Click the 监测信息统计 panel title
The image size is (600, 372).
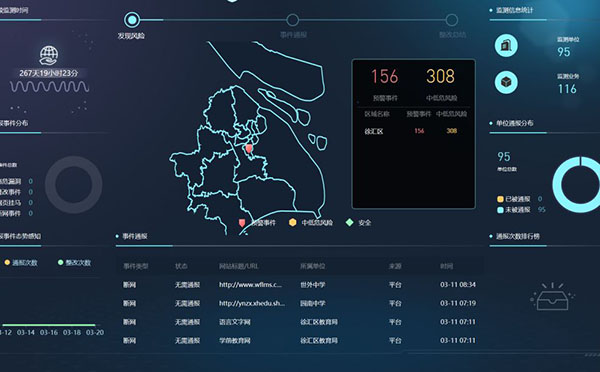(x=515, y=10)
